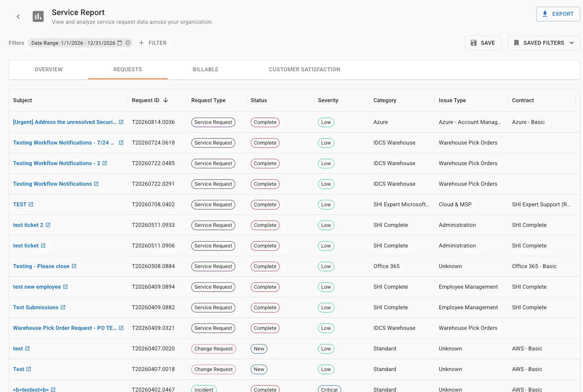Open the Test Submissions ticket link
The width and height of the screenshot is (583, 392).
pos(36,307)
